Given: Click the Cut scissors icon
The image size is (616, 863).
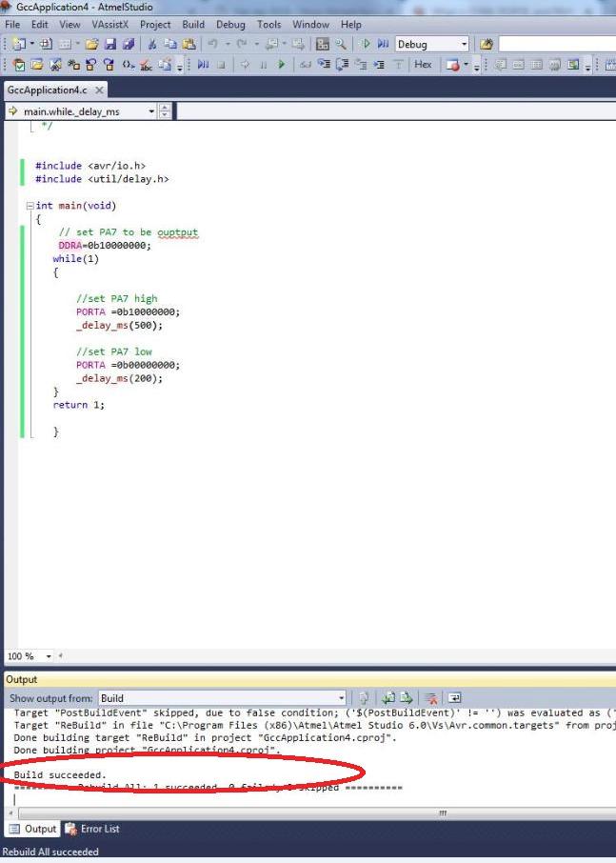Looking at the screenshot, I should (x=152, y=44).
